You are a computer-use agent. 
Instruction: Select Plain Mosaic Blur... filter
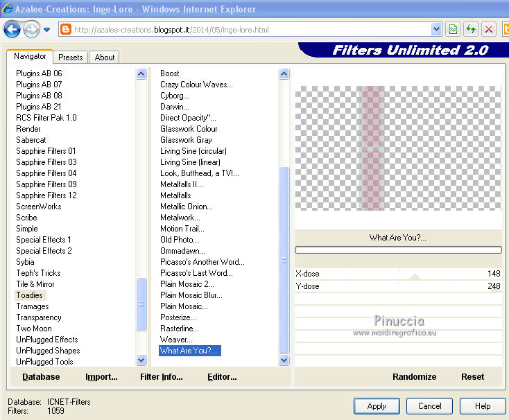click(191, 295)
